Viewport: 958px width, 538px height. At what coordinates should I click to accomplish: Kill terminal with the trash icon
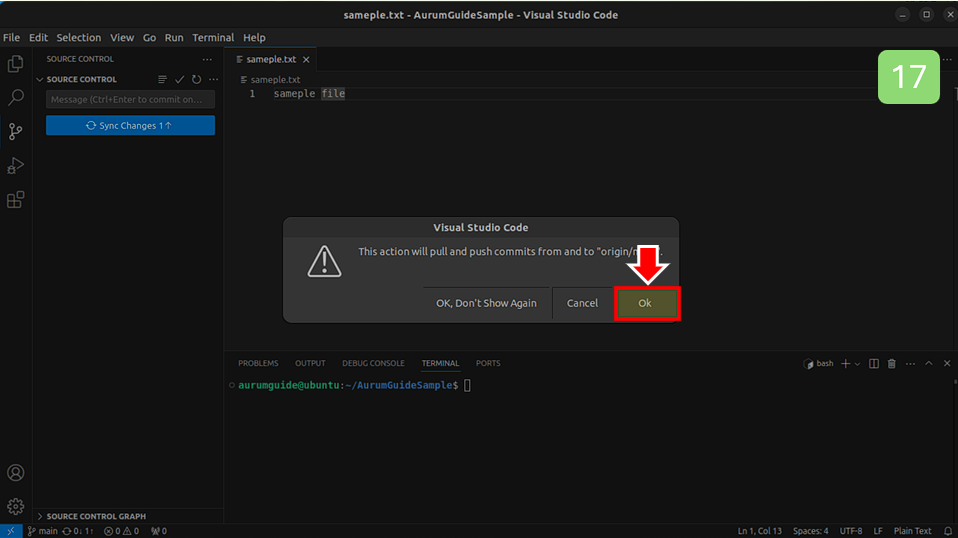tap(891, 363)
